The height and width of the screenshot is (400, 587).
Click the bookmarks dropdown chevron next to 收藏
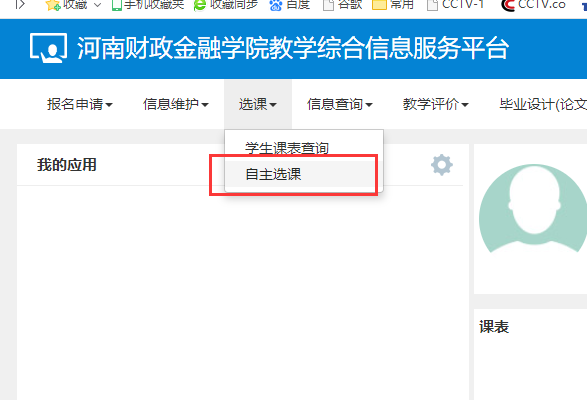[x=97, y=5]
